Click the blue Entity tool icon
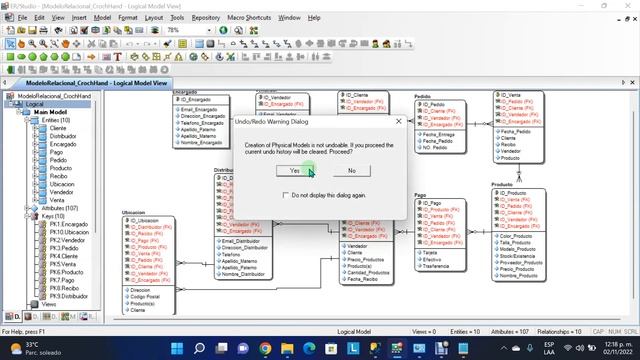Screen dimensions: 640x360 pyautogui.click(x=199, y=44)
